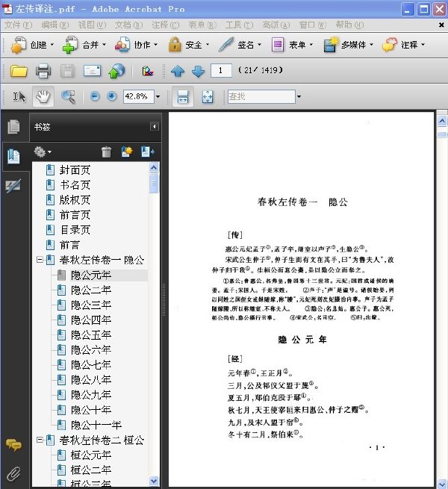Open the 工具 menu
Image resolution: width=448 pixels, height=489 pixels.
(x=239, y=25)
